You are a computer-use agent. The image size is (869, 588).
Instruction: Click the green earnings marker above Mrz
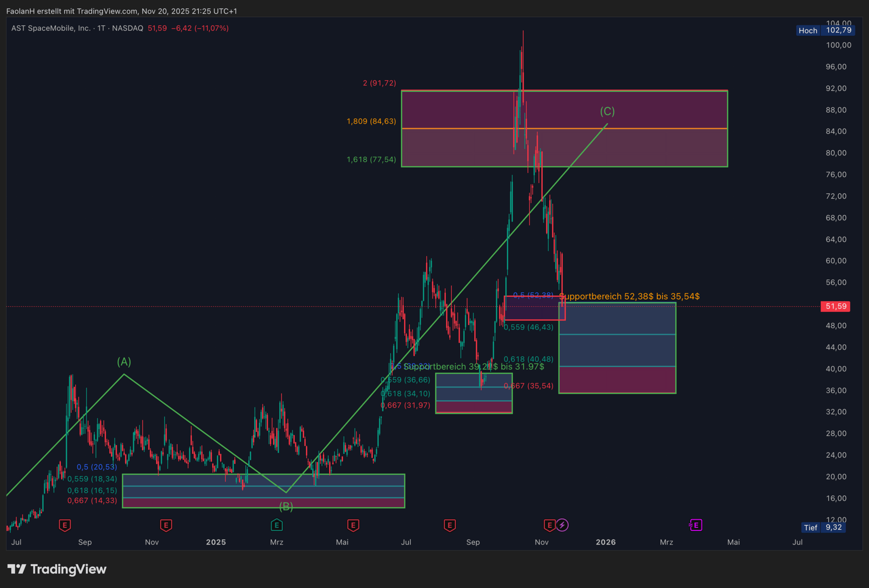[x=277, y=525]
